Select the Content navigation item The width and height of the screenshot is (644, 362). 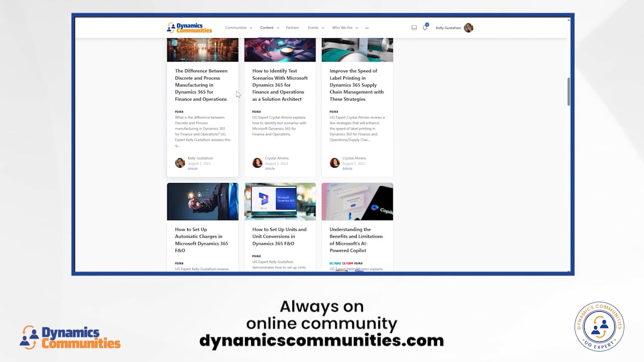coord(267,28)
